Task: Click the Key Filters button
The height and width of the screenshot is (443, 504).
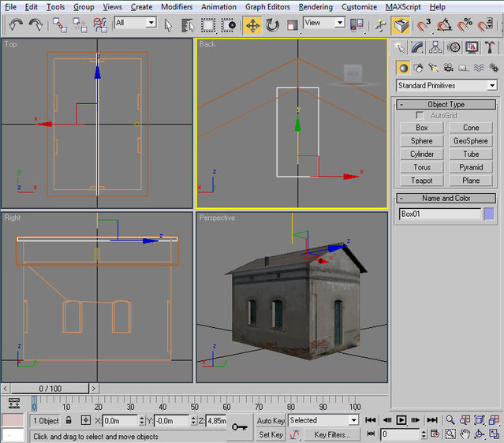Action: (x=332, y=434)
